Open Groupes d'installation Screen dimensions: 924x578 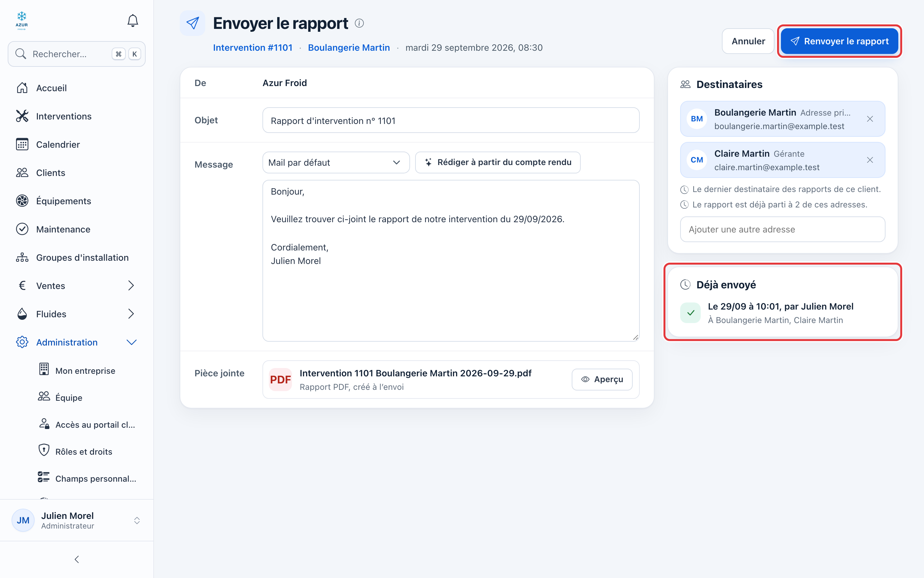click(x=77, y=258)
